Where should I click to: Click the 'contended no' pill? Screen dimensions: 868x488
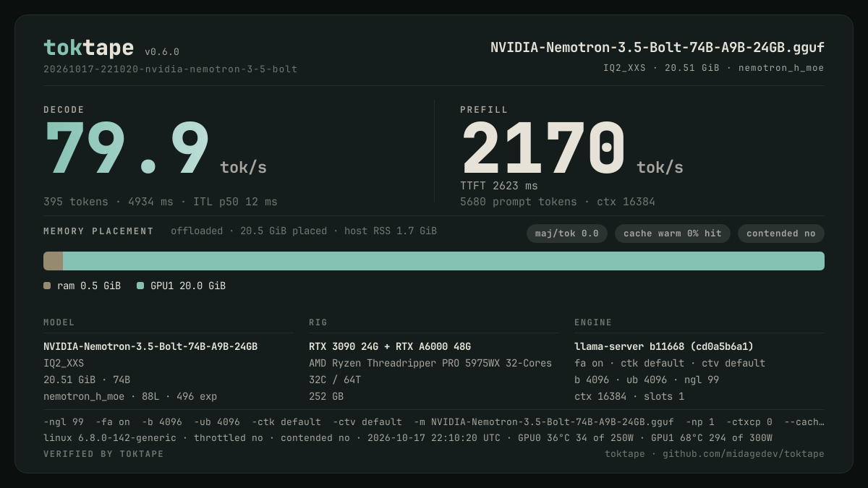pyautogui.click(x=781, y=234)
